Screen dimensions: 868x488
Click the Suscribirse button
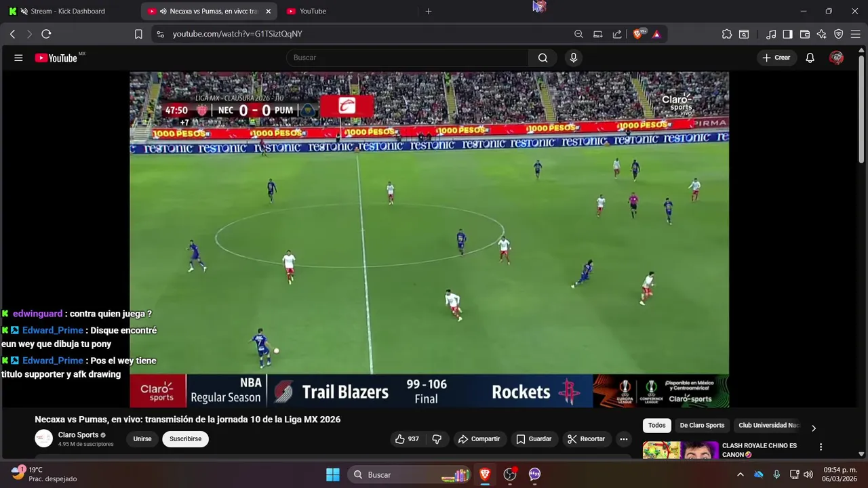click(185, 439)
